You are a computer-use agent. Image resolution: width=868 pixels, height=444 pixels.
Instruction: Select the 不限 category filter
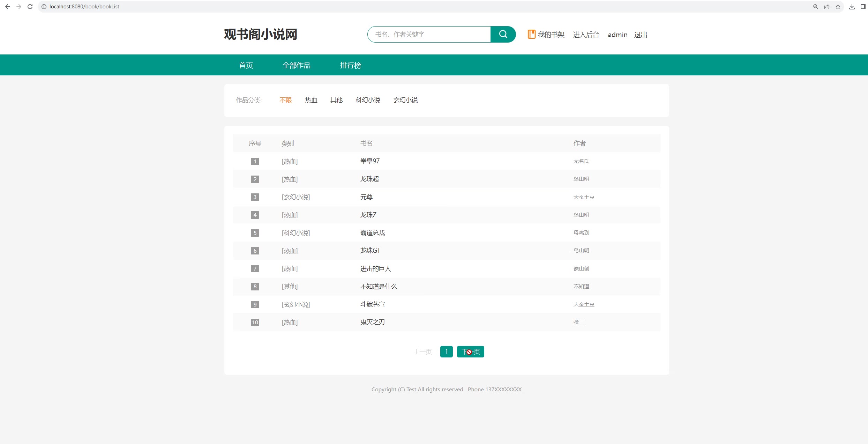tap(285, 100)
